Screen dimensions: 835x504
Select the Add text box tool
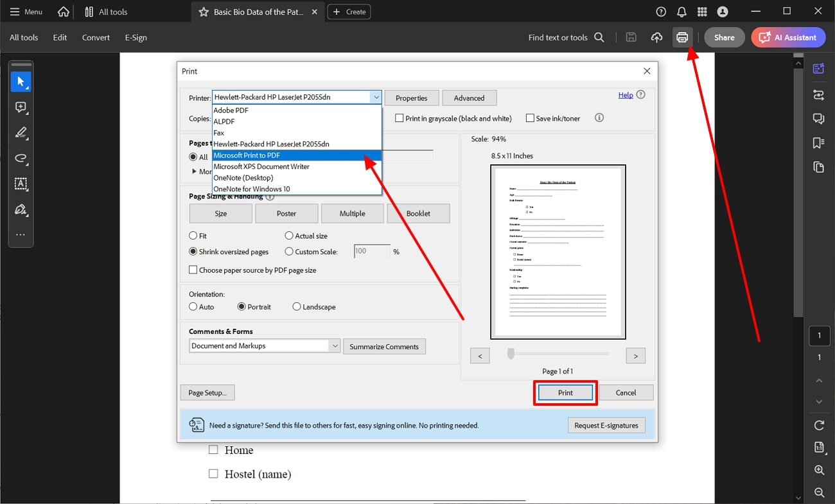pos(21,184)
